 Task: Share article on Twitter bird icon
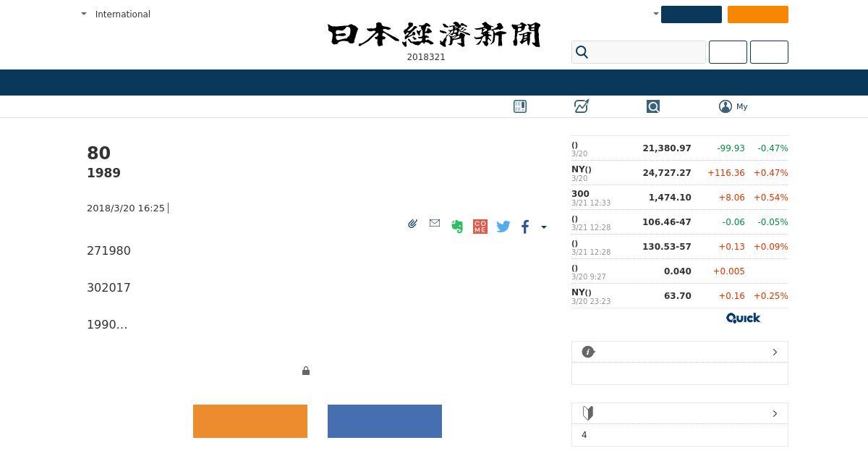pyautogui.click(x=503, y=227)
